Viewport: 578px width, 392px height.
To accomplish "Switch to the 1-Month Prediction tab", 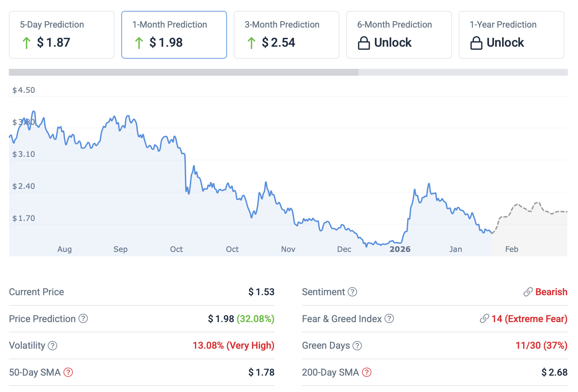I will coord(174,35).
